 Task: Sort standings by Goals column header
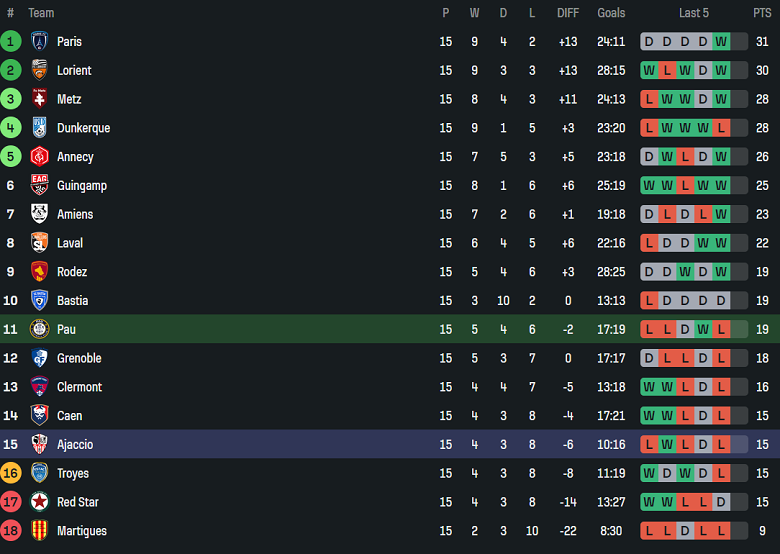tap(611, 13)
